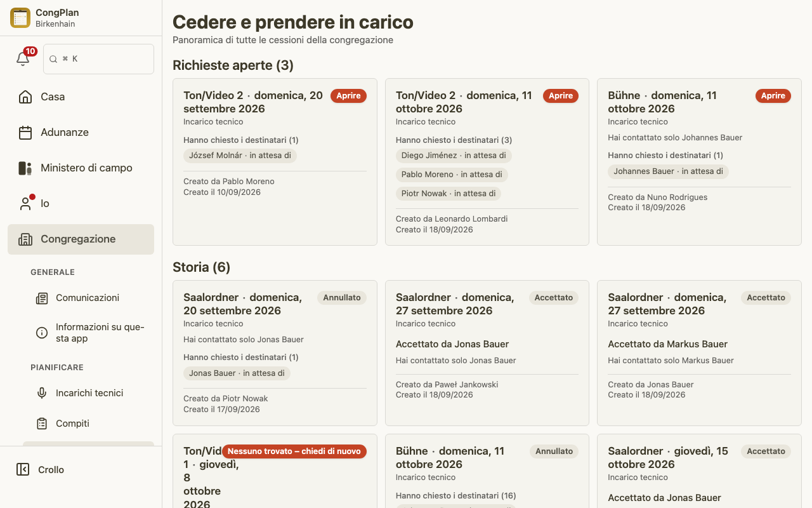Open Bühne domenica 11 ottobre open request title
812x508 pixels.
(662, 102)
